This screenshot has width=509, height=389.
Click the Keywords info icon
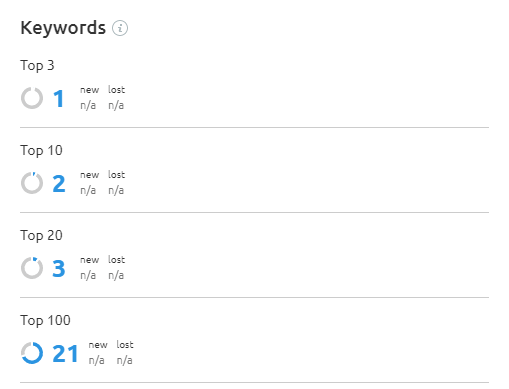tap(120, 28)
